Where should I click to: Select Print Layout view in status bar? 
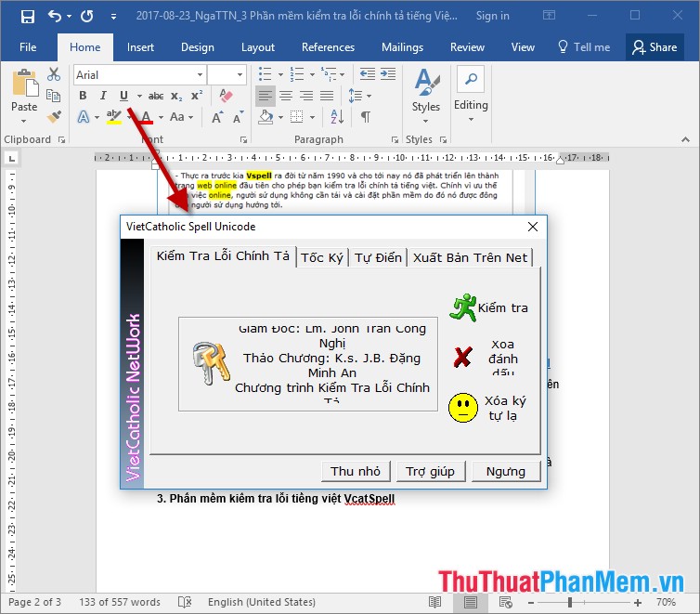point(470,603)
